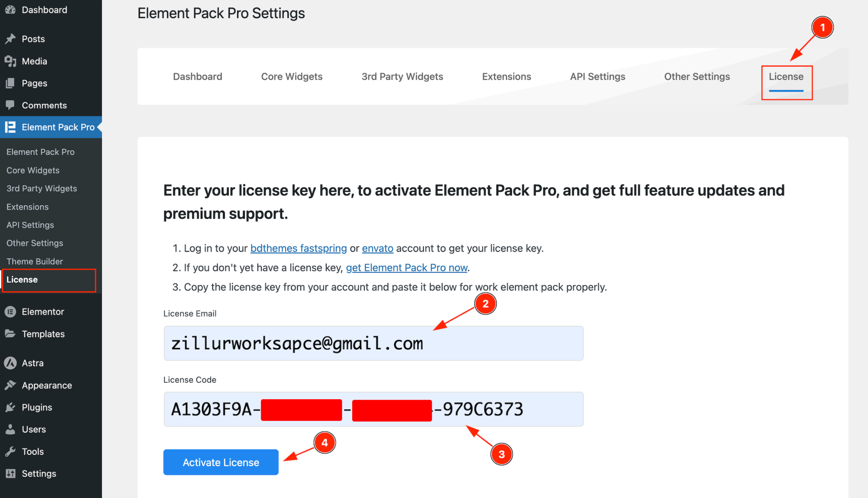Viewport: 868px width, 498px height.
Task: Switch to the Extensions tab
Action: click(506, 76)
